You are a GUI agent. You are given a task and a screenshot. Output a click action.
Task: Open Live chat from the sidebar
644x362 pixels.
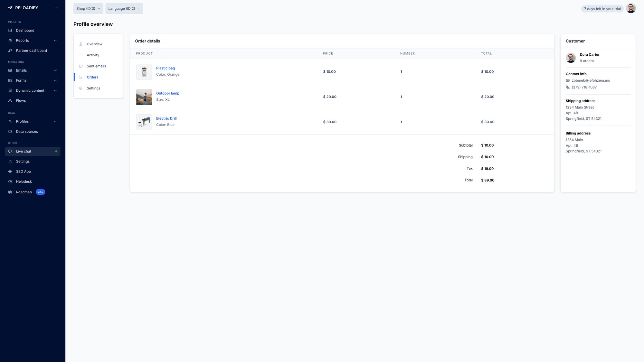tap(24, 151)
